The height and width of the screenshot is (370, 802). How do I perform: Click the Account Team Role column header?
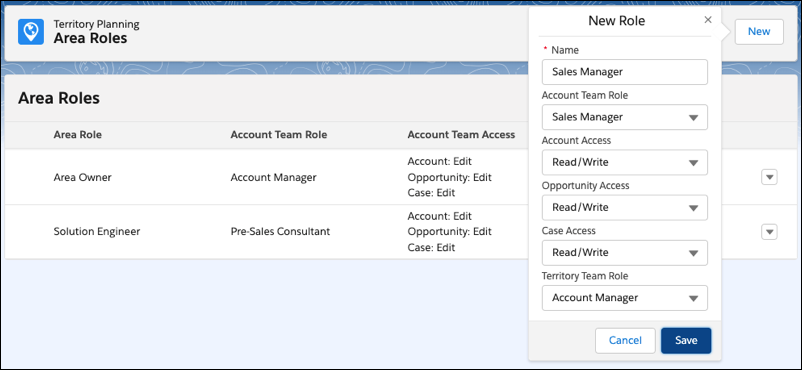click(279, 135)
